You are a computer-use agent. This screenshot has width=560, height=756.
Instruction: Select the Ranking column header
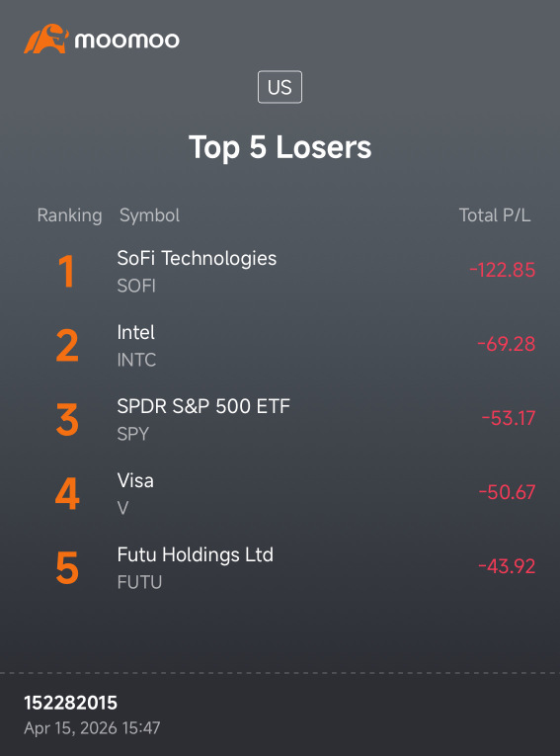click(70, 215)
